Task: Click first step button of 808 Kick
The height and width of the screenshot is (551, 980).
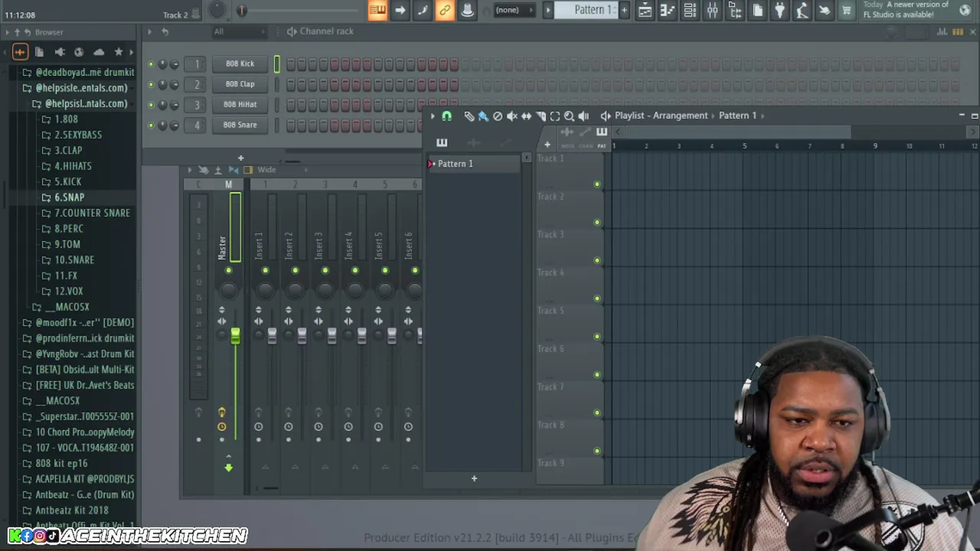Action: (291, 64)
